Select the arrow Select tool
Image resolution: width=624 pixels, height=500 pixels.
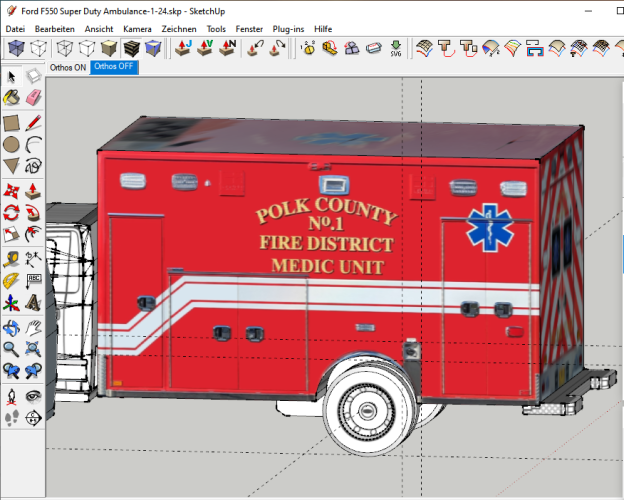[x=11, y=76]
